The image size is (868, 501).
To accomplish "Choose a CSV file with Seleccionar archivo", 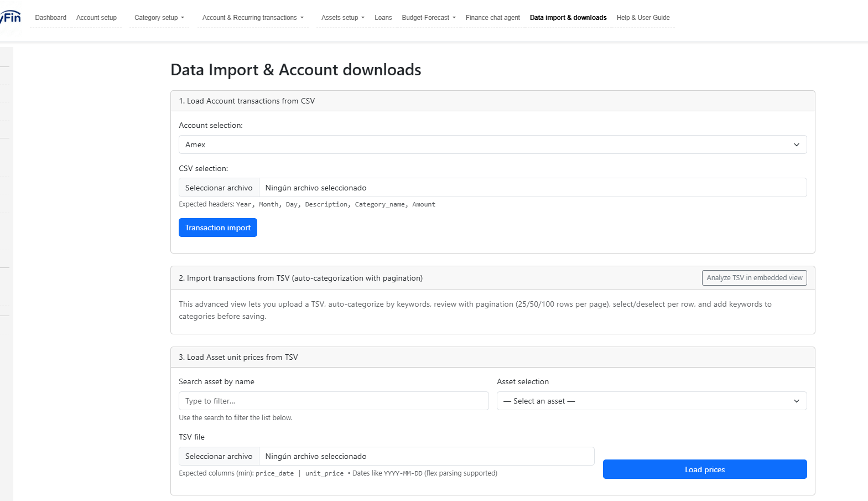I will (219, 188).
